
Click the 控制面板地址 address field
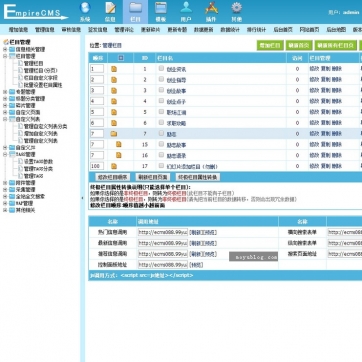pyautogui.click(x=163, y=265)
